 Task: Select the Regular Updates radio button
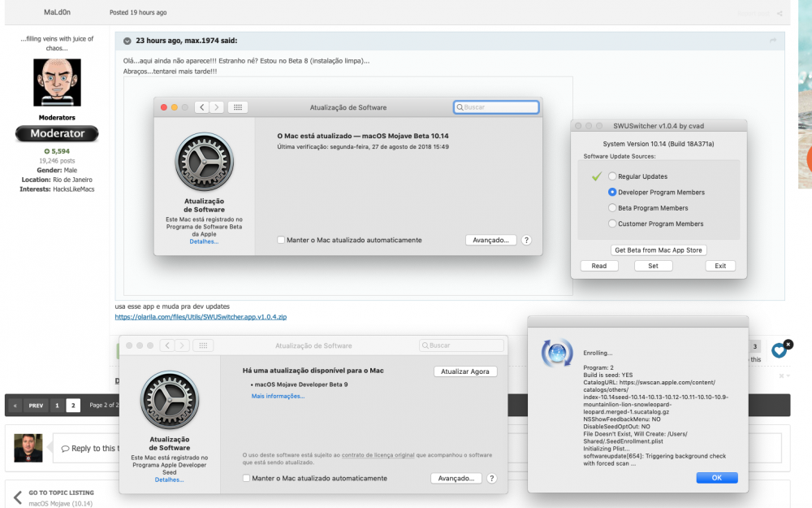pos(612,176)
